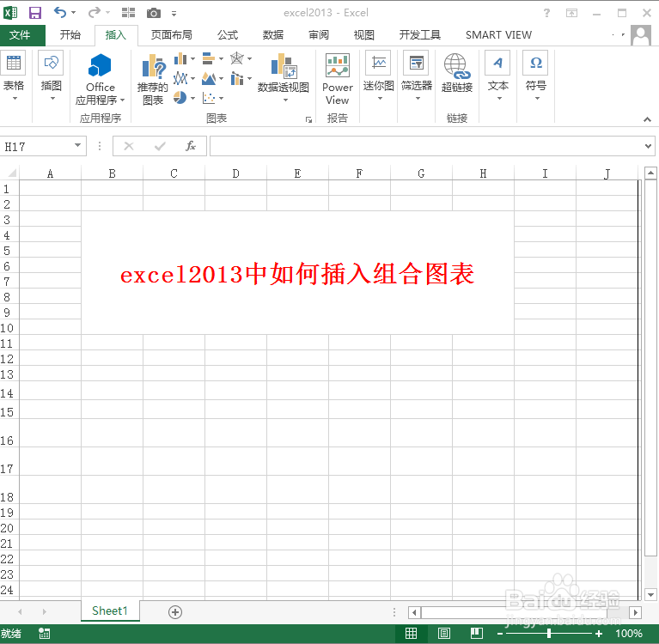Screen dimensions: 659x644
Task: Open the Charts dialog launcher
Action: (x=309, y=120)
